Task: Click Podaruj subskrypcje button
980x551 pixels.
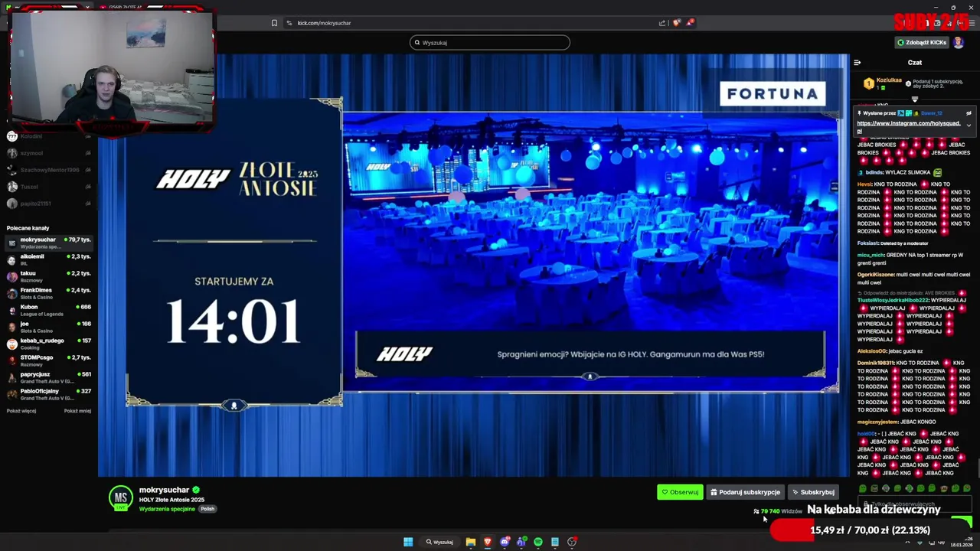Action: tap(745, 492)
